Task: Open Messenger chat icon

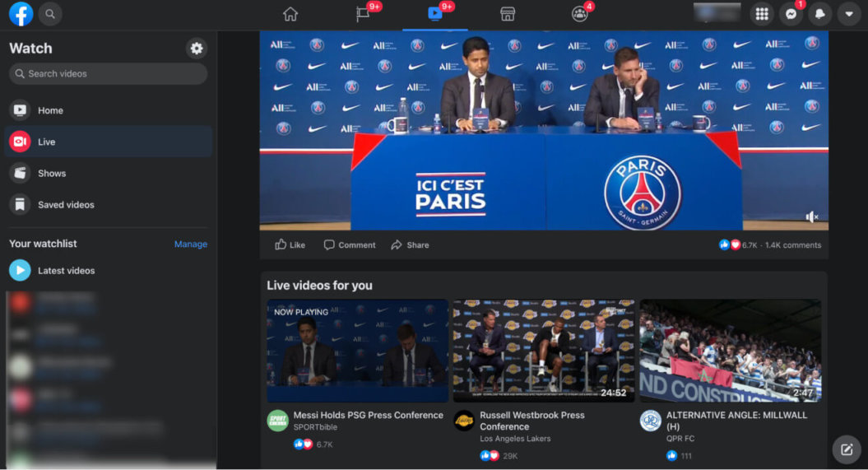Action: point(791,14)
